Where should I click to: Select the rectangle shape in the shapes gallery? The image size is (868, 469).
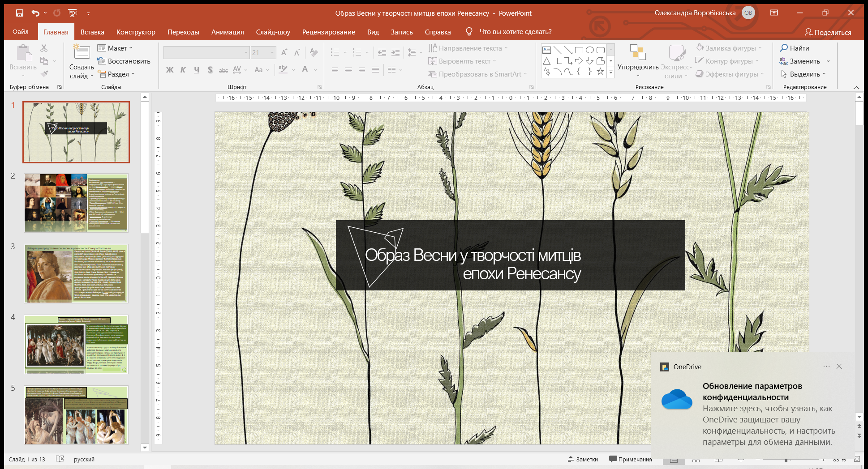tap(579, 50)
